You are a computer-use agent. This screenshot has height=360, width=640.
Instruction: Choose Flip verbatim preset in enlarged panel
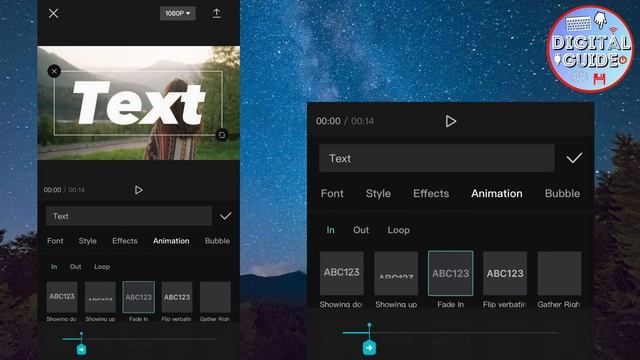(505, 280)
